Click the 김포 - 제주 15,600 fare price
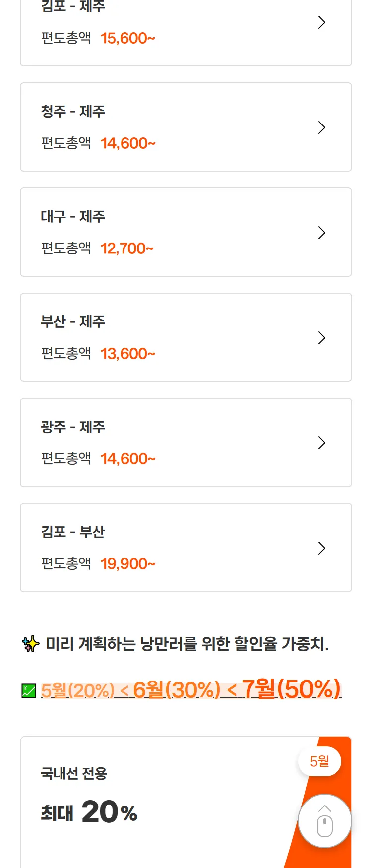The image size is (372, 868). [128, 38]
